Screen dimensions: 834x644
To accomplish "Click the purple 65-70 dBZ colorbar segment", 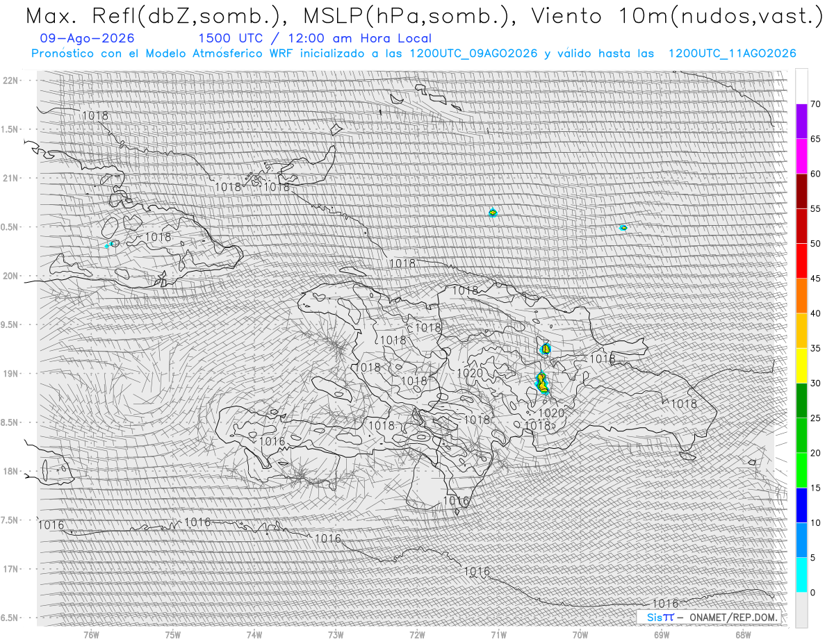I will 801,121.
